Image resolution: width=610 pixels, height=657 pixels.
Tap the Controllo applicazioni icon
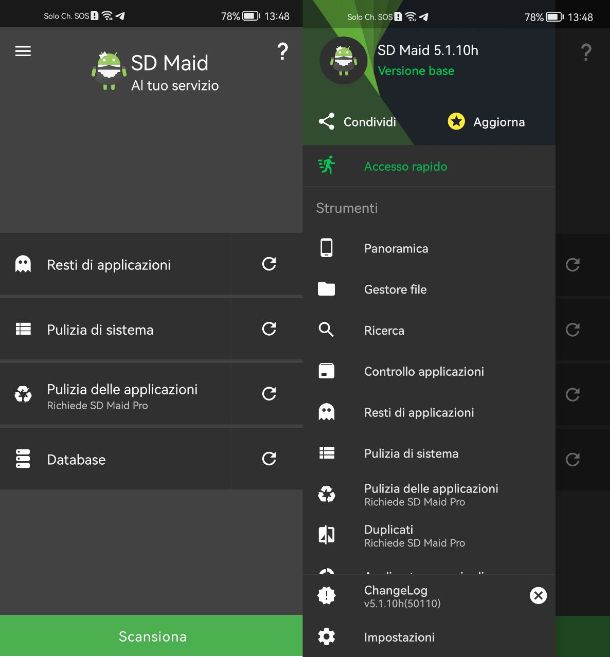[x=326, y=371]
